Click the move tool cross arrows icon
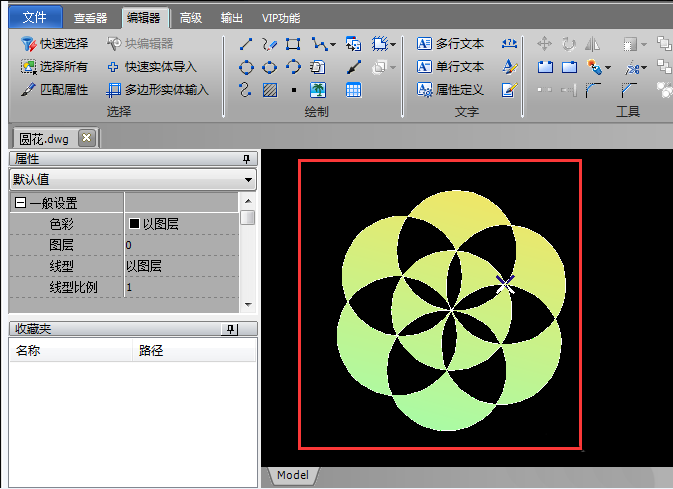 tap(544, 44)
